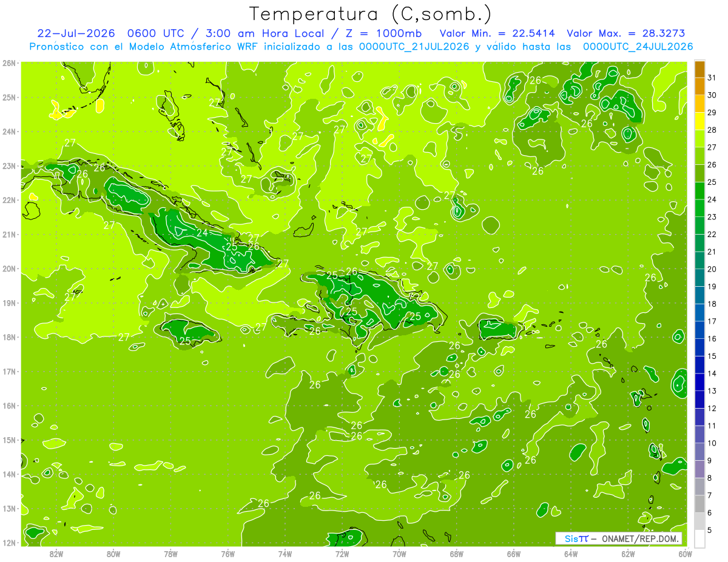Click the legend color between 29 and 30

(699, 104)
